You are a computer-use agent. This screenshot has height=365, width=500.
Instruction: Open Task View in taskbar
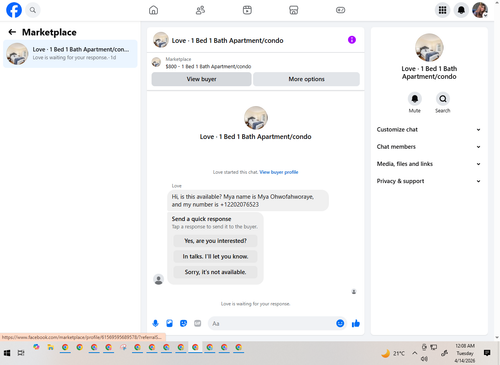(21, 353)
